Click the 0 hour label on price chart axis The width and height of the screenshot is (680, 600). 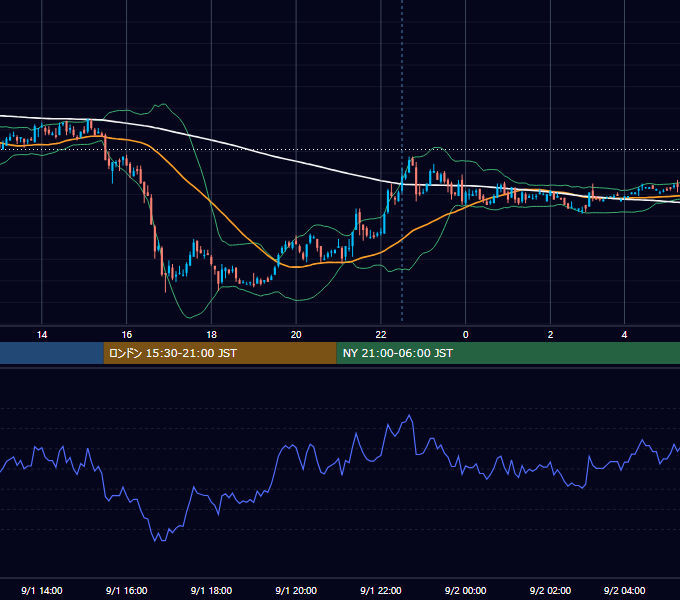point(465,335)
